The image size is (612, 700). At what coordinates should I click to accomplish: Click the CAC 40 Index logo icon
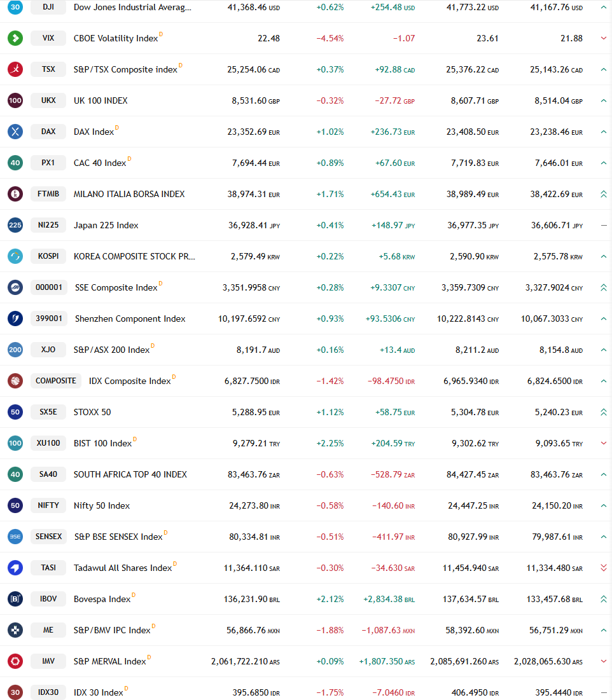point(15,163)
